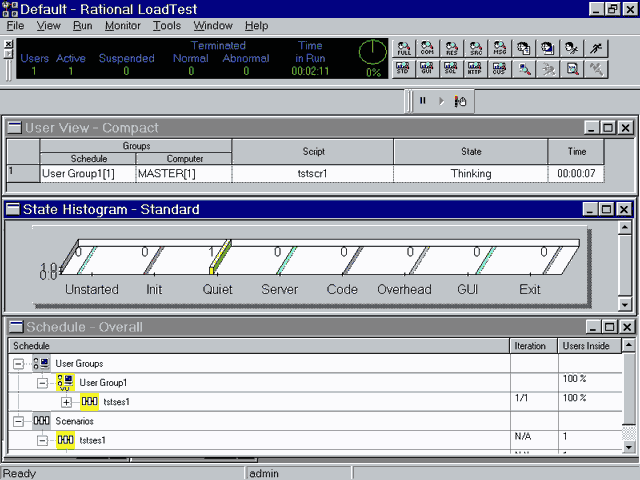Click the user-with-document toolbar icon
640x480 pixels.
(524, 49)
